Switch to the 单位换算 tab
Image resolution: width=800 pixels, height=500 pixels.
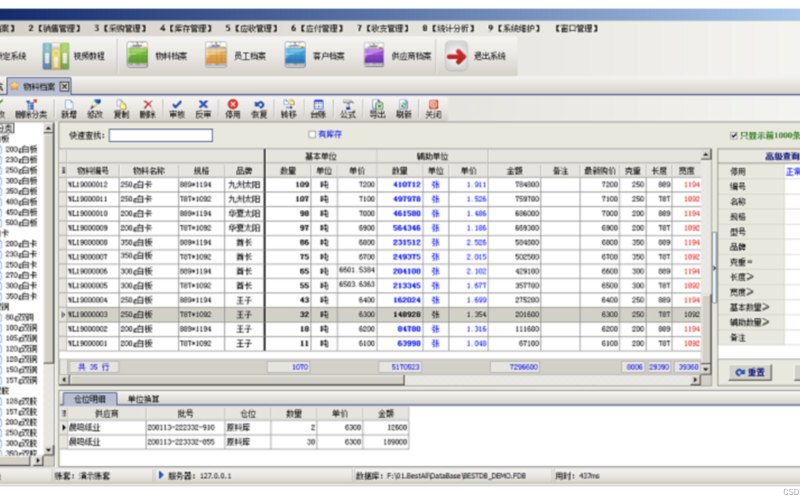[143, 399]
